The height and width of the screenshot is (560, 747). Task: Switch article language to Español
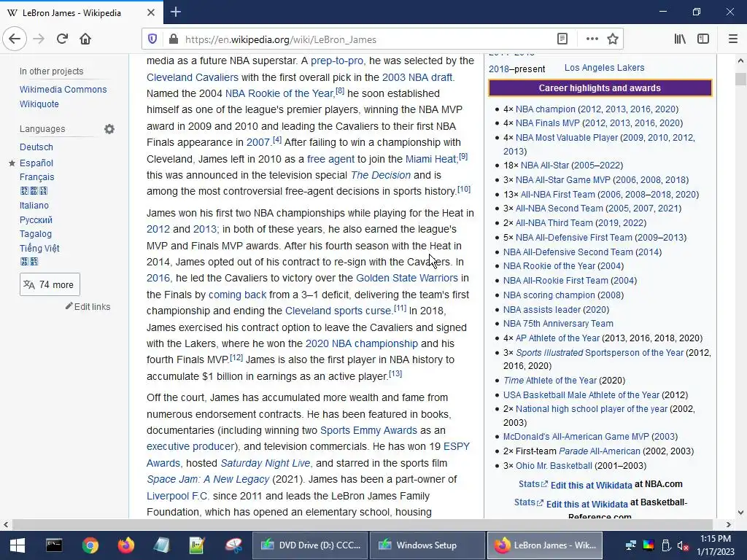(x=36, y=163)
